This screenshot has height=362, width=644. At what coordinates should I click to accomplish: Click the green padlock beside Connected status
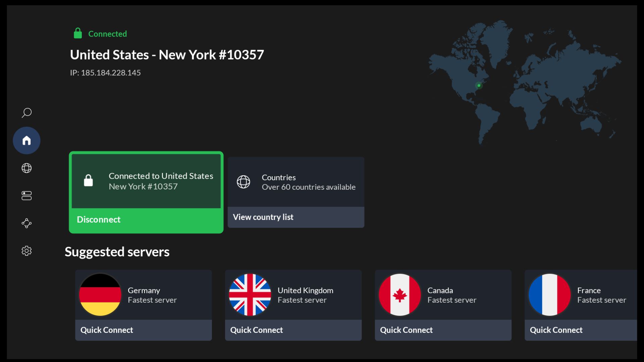coord(78,33)
